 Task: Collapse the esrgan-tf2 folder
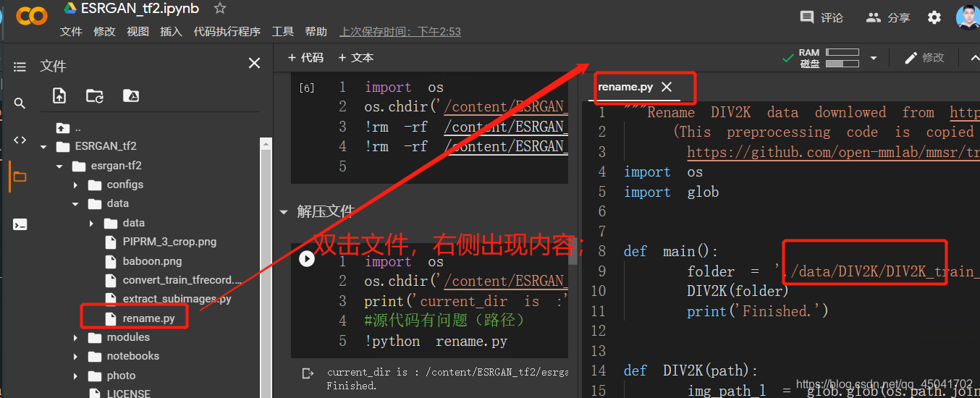[x=59, y=166]
